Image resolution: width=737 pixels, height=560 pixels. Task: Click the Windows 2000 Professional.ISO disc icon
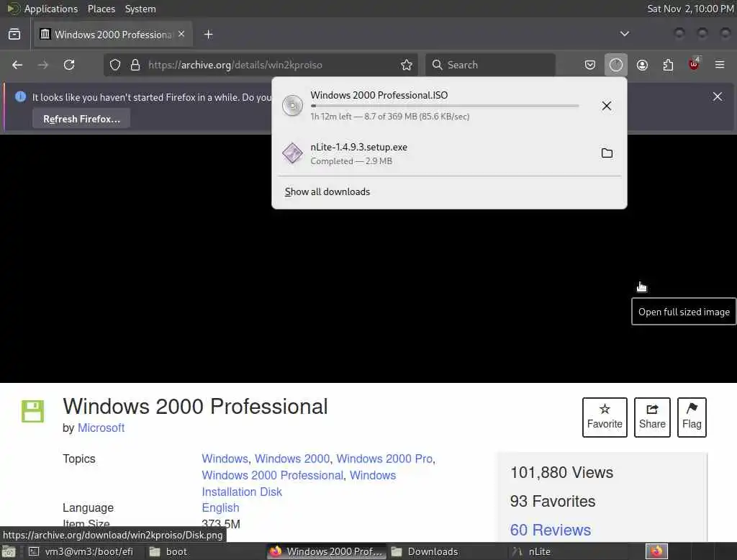tap(292, 106)
